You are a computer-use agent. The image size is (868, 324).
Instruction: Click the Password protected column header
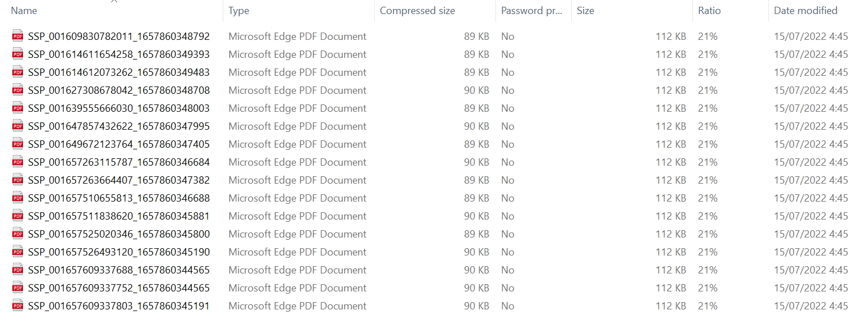(x=531, y=11)
